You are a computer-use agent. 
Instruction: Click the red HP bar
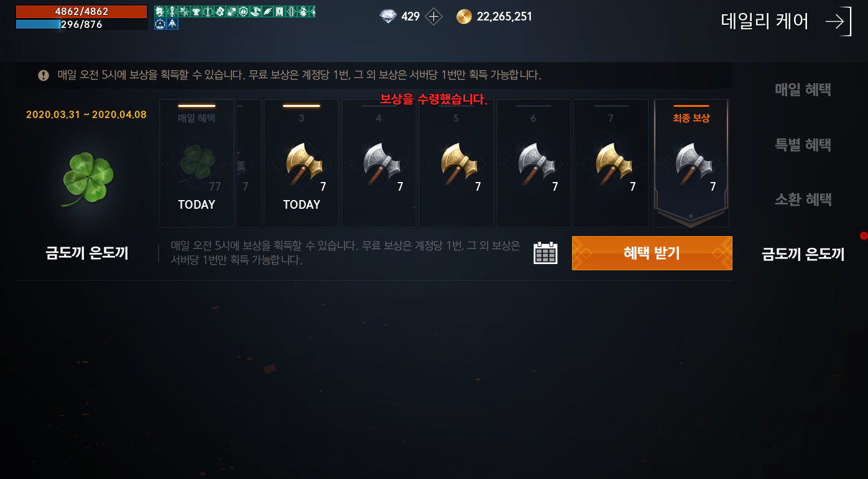(x=81, y=12)
